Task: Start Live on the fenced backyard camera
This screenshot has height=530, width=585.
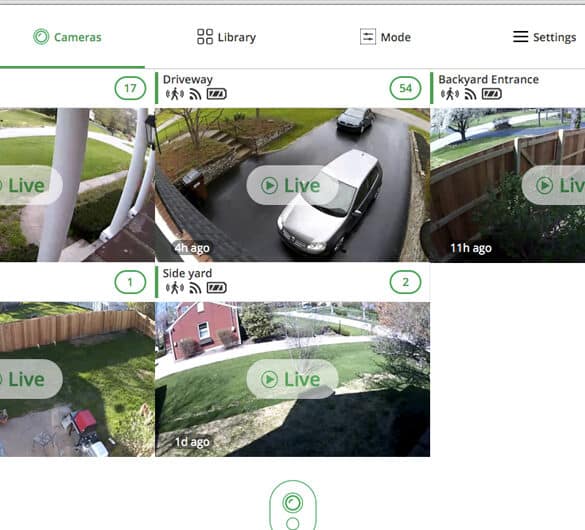Action: 31,379
